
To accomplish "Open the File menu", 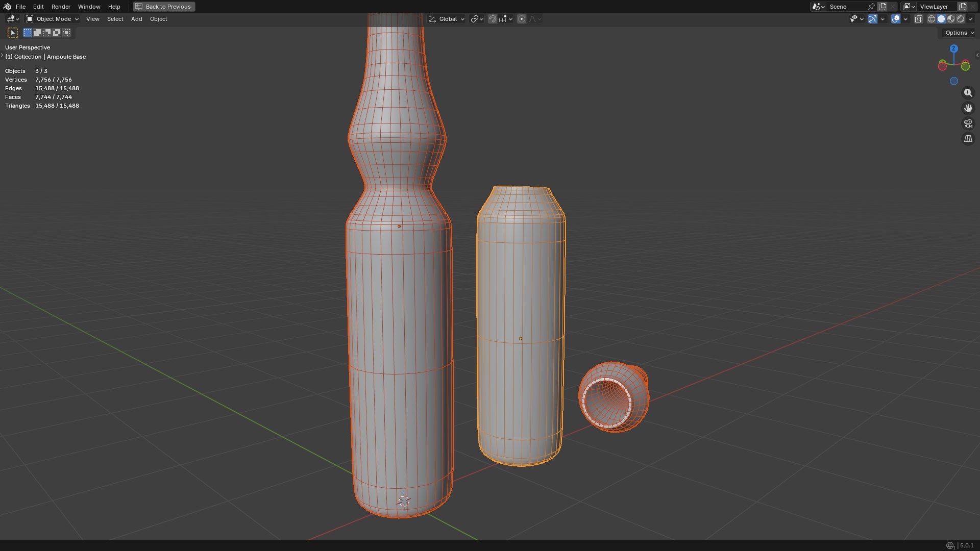I will pos(20,7).
